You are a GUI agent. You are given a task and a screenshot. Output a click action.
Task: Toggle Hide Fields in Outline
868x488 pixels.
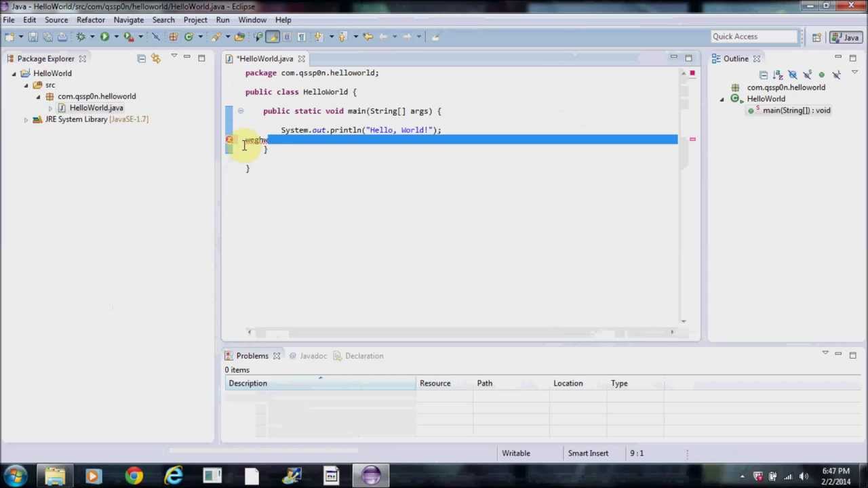tap(793, 75)
